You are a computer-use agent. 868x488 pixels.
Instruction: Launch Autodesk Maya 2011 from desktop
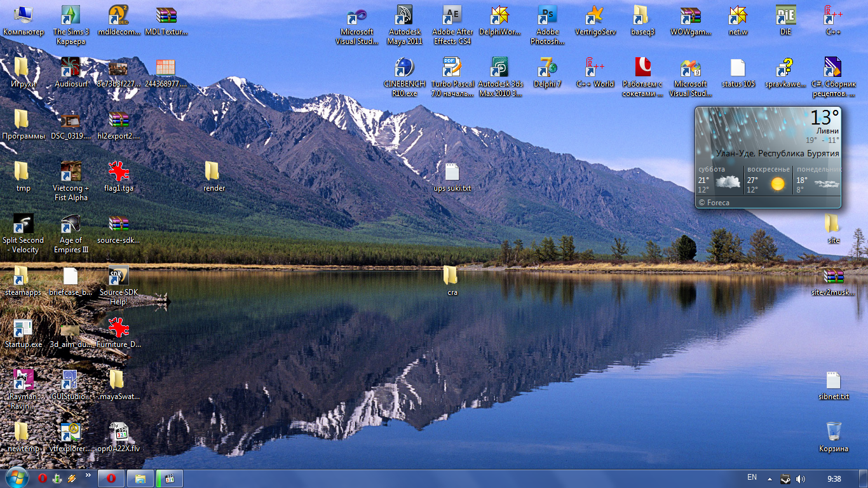pyautogui.click(x=404, y=15)
